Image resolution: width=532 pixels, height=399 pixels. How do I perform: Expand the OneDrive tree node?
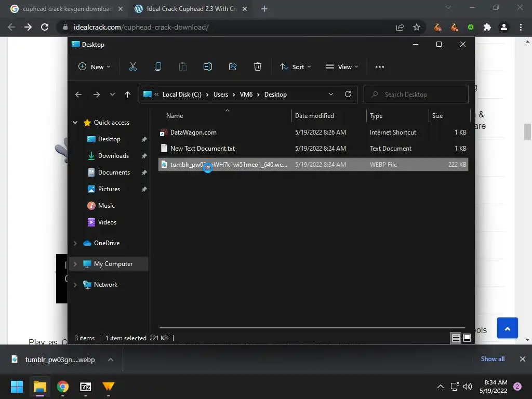point(75,243)
